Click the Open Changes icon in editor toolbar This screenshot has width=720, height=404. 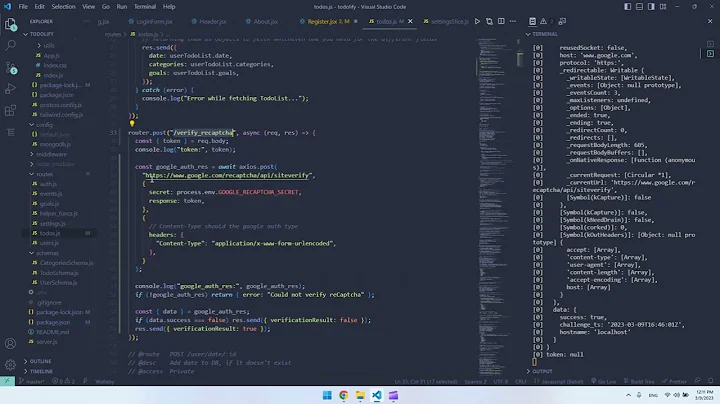(x=489, y=21)
